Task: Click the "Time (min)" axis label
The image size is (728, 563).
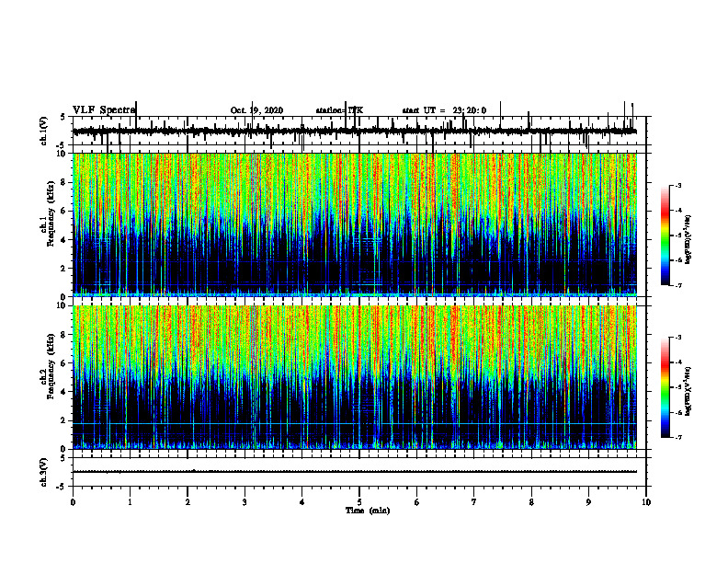Action: pyautogui.click(x=368, y=511)
